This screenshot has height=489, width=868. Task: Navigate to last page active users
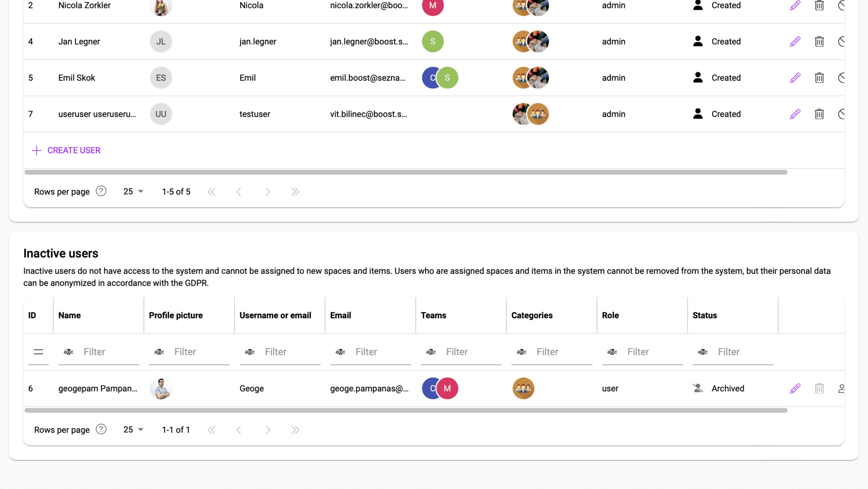(x=295, y=191)
